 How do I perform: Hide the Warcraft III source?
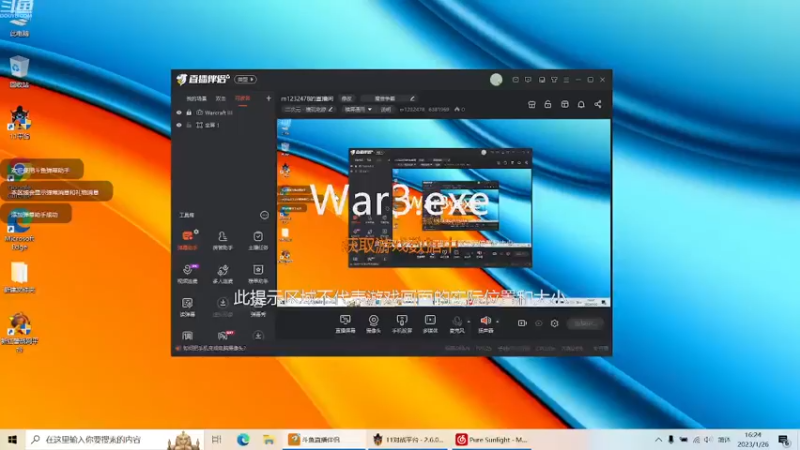[179, 112]
